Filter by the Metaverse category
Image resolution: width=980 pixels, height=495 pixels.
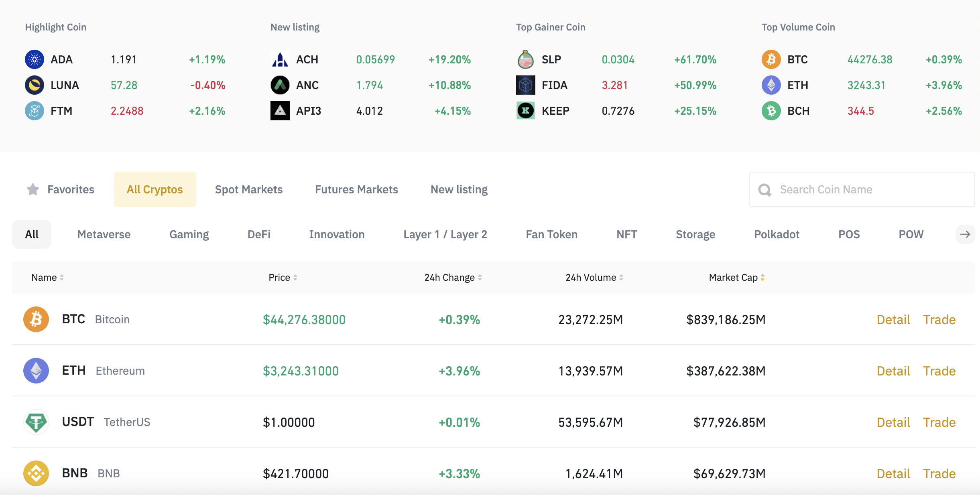click(x=104, y=234)
